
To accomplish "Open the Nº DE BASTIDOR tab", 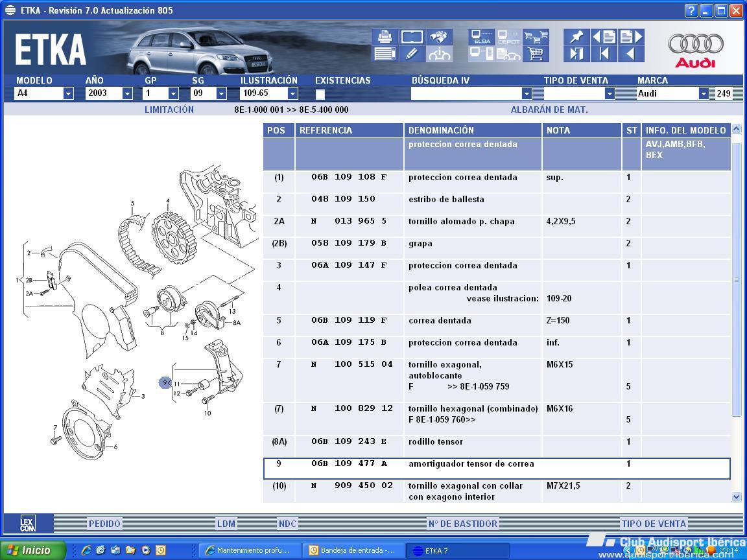I will point(462,524).
